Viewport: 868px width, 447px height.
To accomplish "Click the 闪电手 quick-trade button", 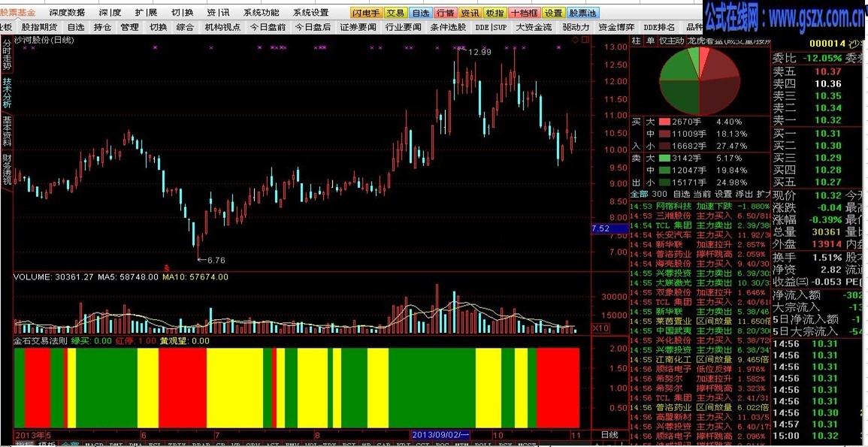I will pyautogui.click(x=366, y=13).
